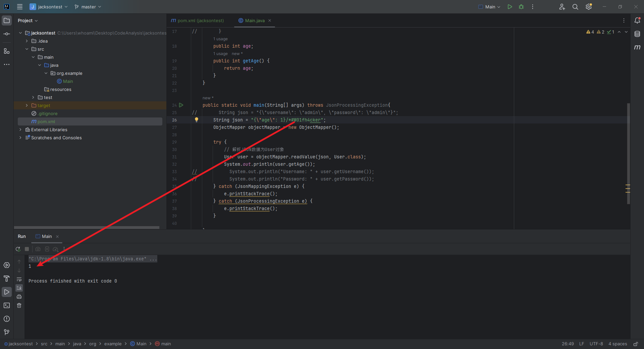Open the main hamburger menu

[20, 7]
